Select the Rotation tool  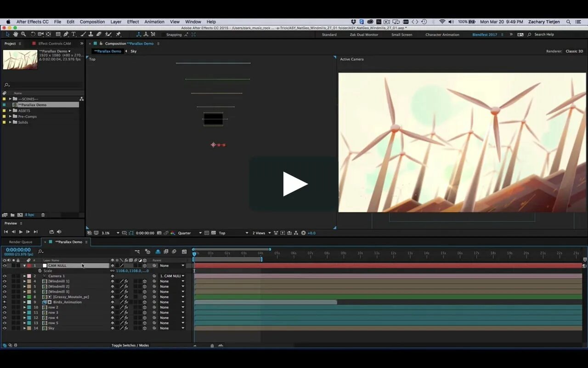[x=33, y=34]
